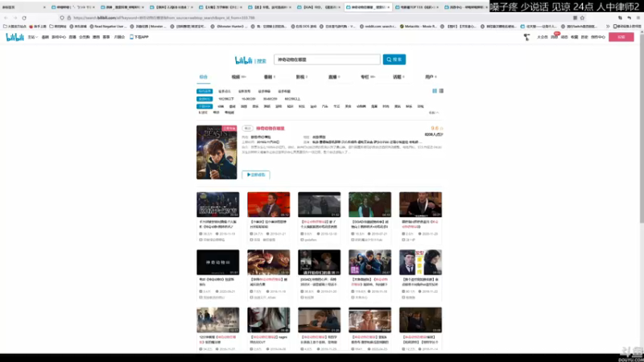Click the page vertical scrollbar
Screen dimensions: 644x362
642,127
